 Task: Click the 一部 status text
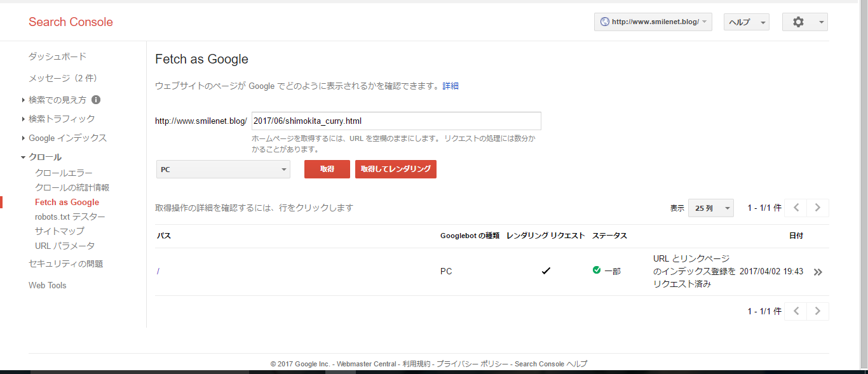[613, 271]
